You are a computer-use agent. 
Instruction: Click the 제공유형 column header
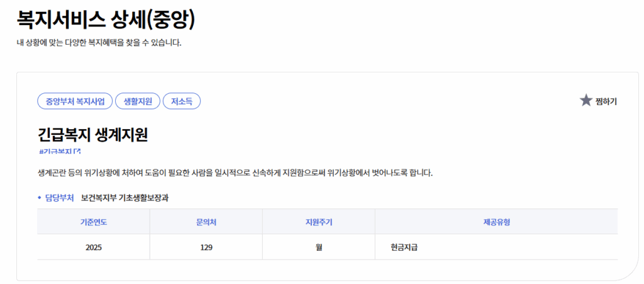pyautogui.click(x=497, y=222)
